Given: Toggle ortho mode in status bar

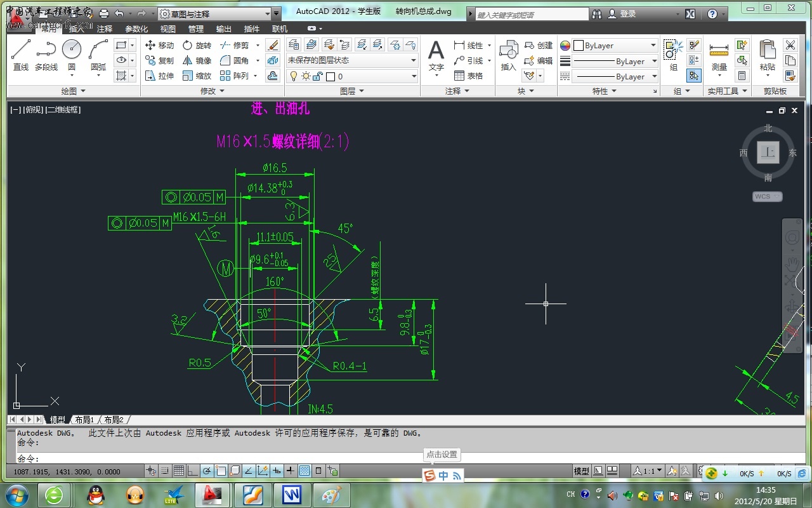Looking at the screenshot, I should click(193, 471).
